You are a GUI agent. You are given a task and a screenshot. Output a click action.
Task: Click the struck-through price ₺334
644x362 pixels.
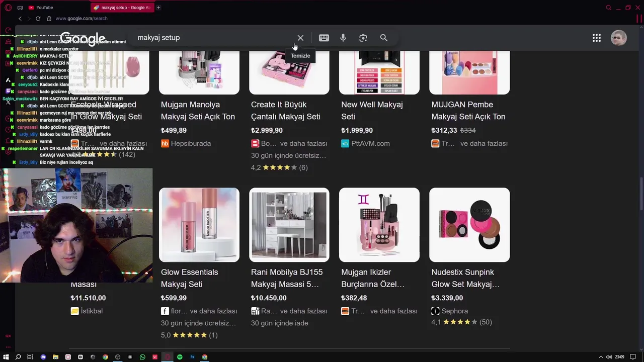coord(468,130)
